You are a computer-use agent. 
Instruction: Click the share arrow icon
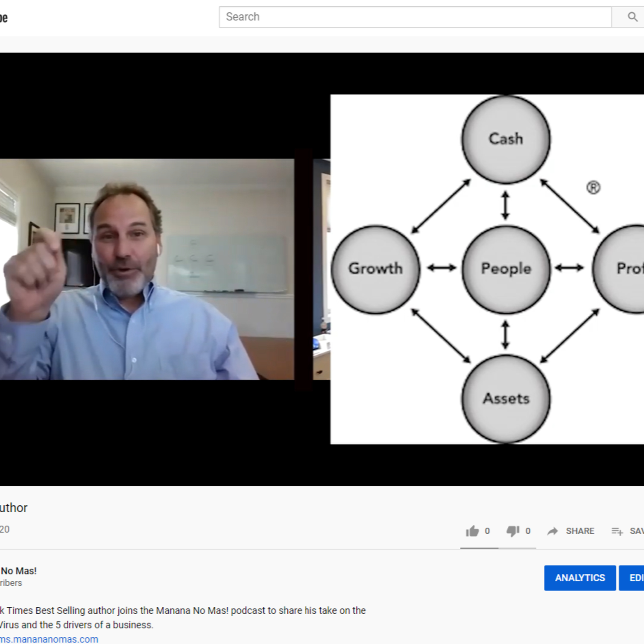click(552, 531)
